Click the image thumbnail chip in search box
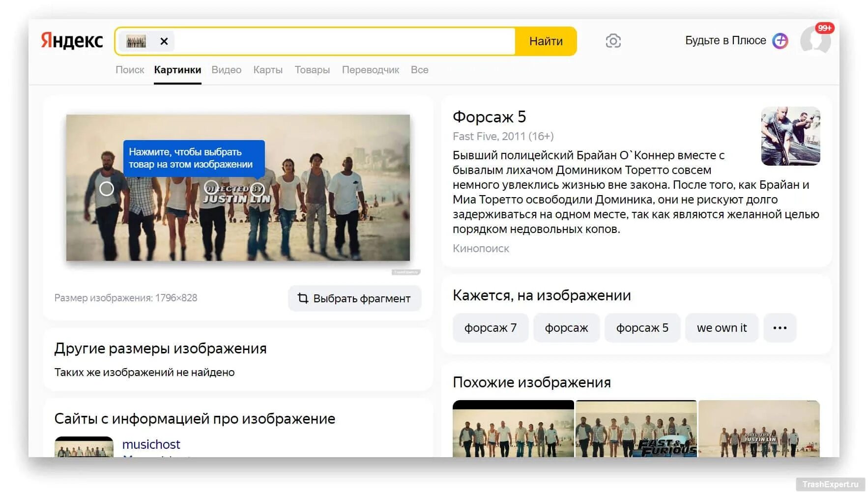Viewport: 868px width, 494px height. click(136, 41)
